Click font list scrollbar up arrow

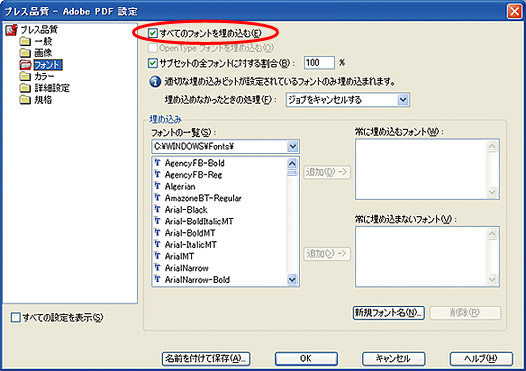292,163
